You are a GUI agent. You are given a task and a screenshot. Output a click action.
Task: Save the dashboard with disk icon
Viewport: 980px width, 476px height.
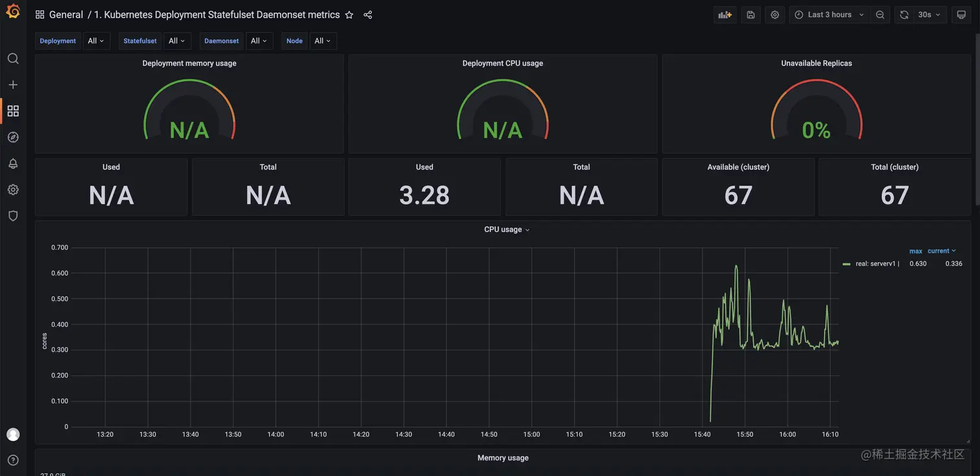(751, 15)
